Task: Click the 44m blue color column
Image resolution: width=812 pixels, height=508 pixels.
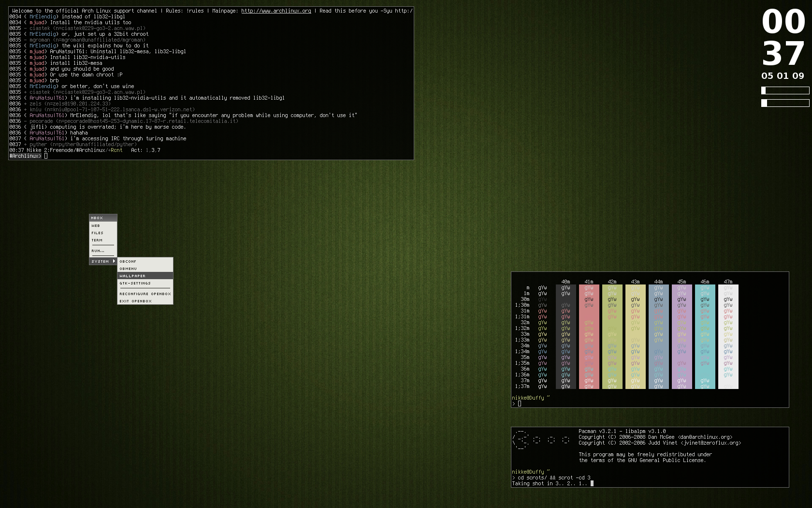Action: coord(658,337)
